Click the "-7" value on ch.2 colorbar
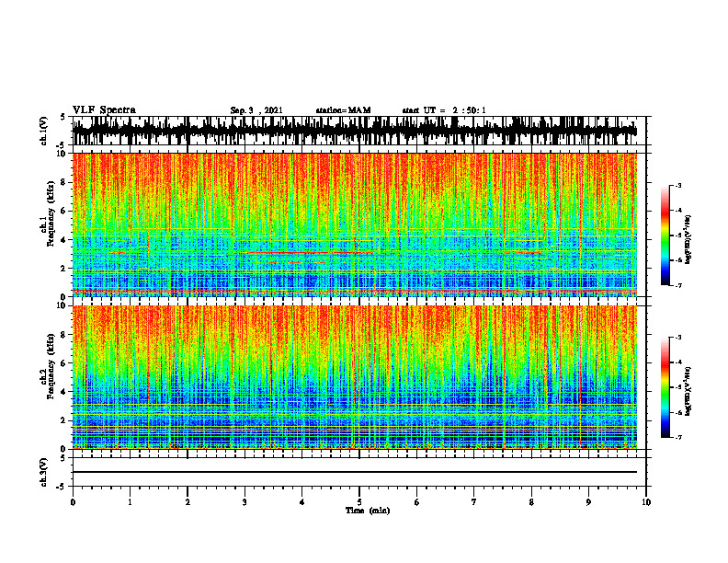 pos(678,438)
